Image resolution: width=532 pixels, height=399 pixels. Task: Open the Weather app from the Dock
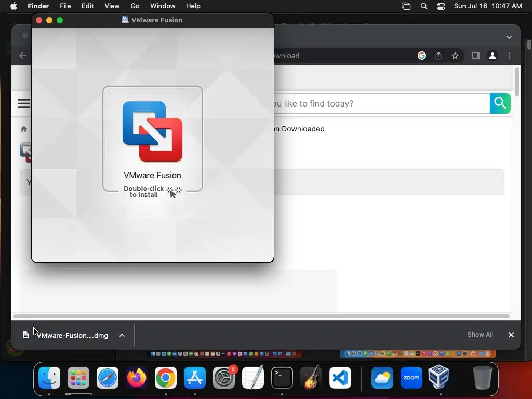coord(382,378)
